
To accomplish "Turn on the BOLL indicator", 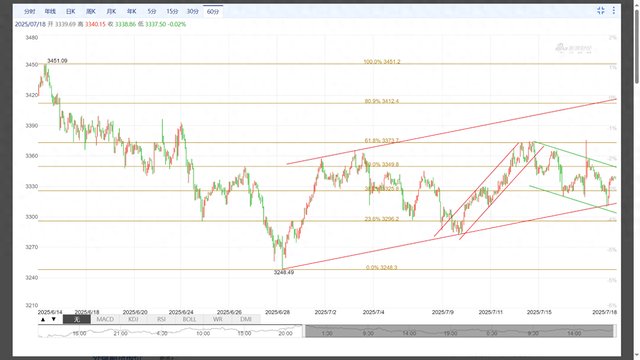I will click(189, 319).
